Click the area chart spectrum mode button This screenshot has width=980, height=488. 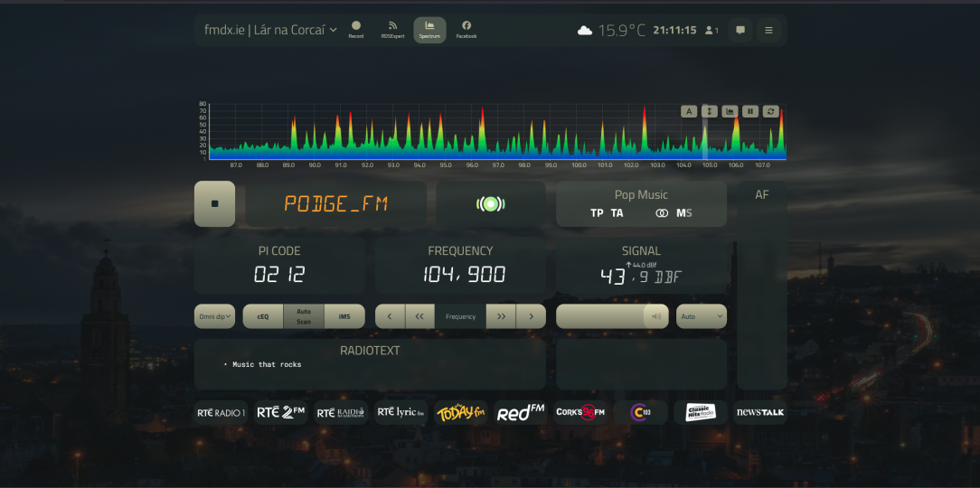tap(730, 111)
